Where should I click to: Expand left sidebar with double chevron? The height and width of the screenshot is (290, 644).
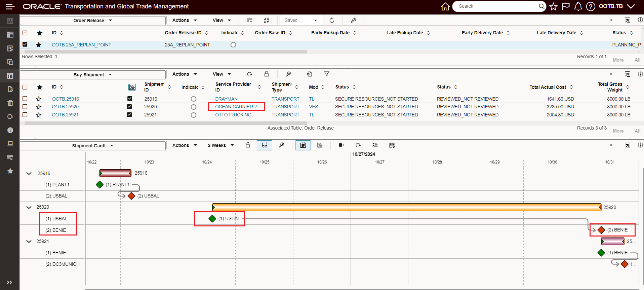pos(9,282)
